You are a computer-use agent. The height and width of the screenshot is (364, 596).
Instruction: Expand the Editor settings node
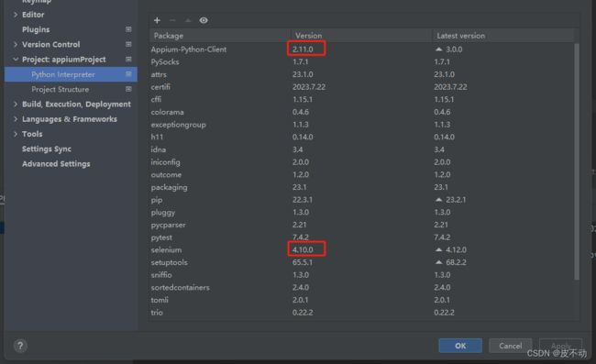tap(16, 15)
